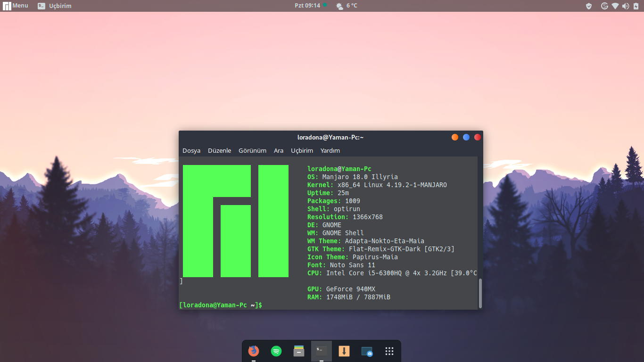Click the text 'Manjaro 18.0 Illyria'
The width and height of the screenshot is (644, 362).
click(x=360, y=177)
